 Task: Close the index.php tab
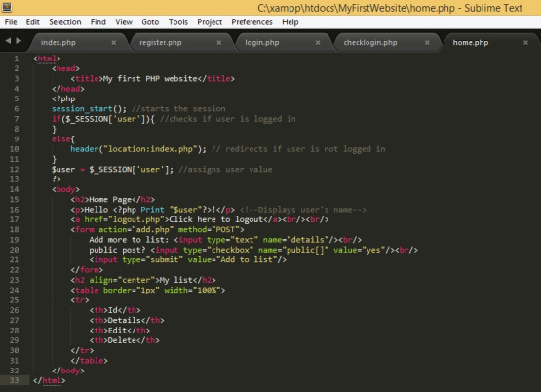click(x=113, y=43)
